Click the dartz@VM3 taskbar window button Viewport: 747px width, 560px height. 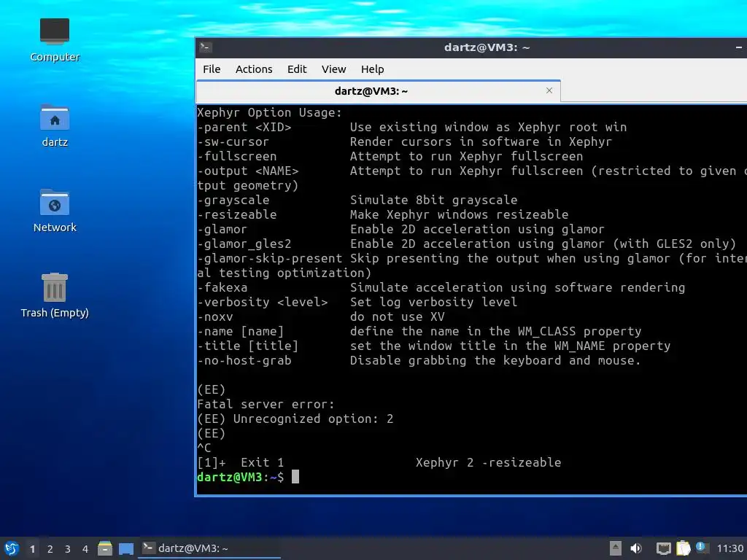click(x=209, y=548)
